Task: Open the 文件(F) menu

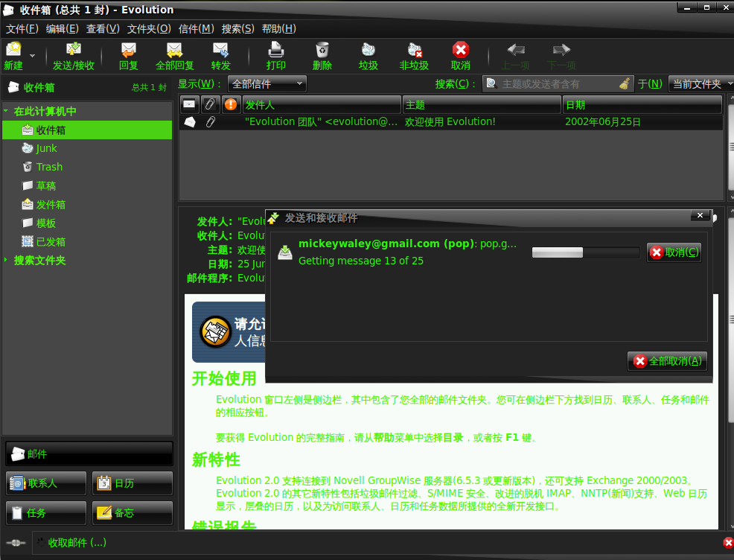Action: point(22,28)
